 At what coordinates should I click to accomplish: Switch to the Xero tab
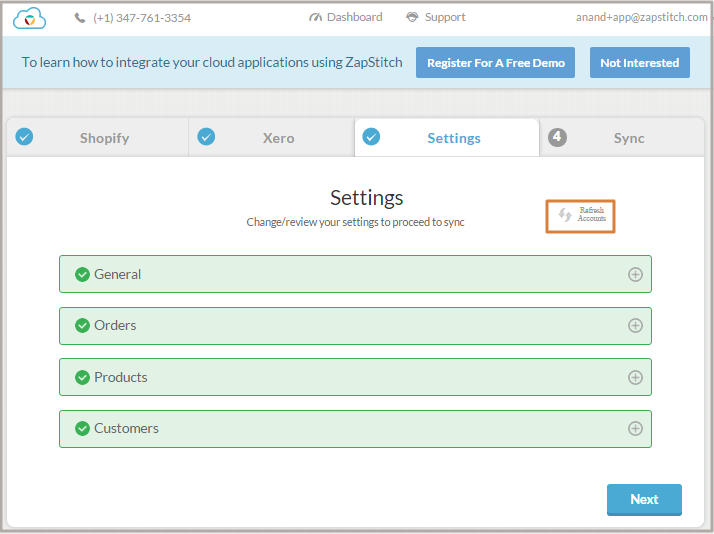tap(271, 138)
